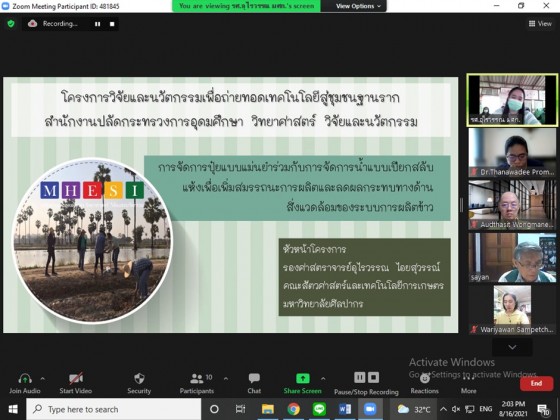Expand participants options arrow
This screenshot has height=420, width=560.
tap(226, 378)
